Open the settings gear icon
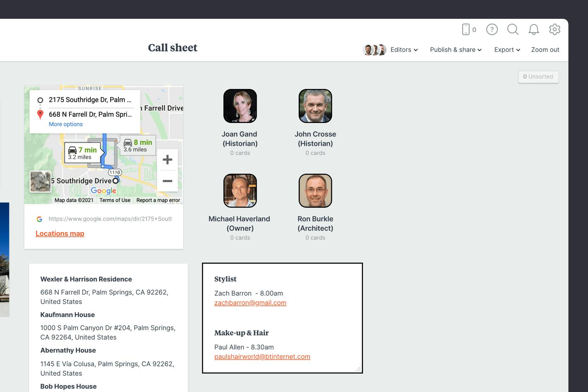588x392 pixels. (554, 29)
